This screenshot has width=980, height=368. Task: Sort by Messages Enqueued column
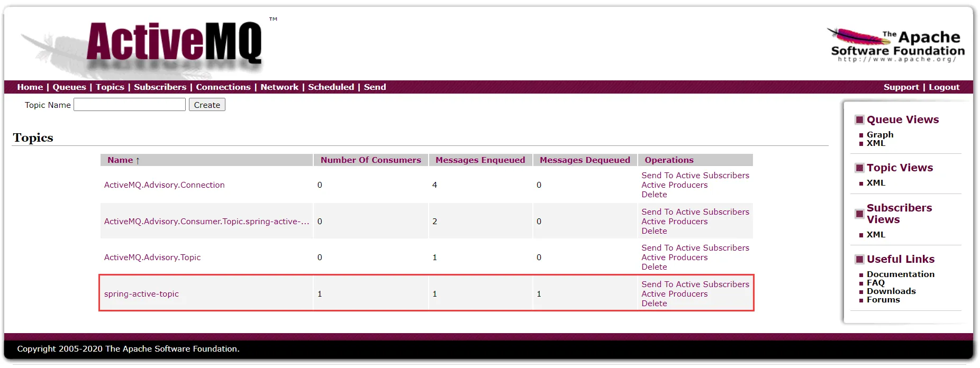pos(480,160)
